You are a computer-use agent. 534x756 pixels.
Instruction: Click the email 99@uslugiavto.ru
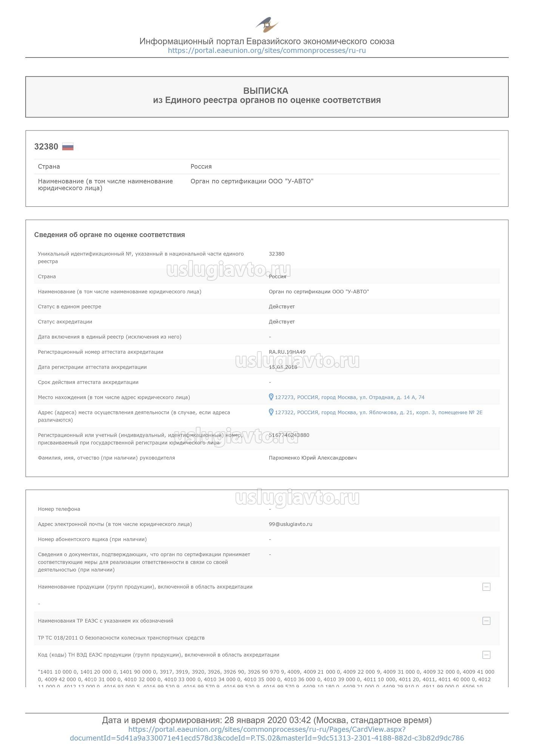pos(290,524)
